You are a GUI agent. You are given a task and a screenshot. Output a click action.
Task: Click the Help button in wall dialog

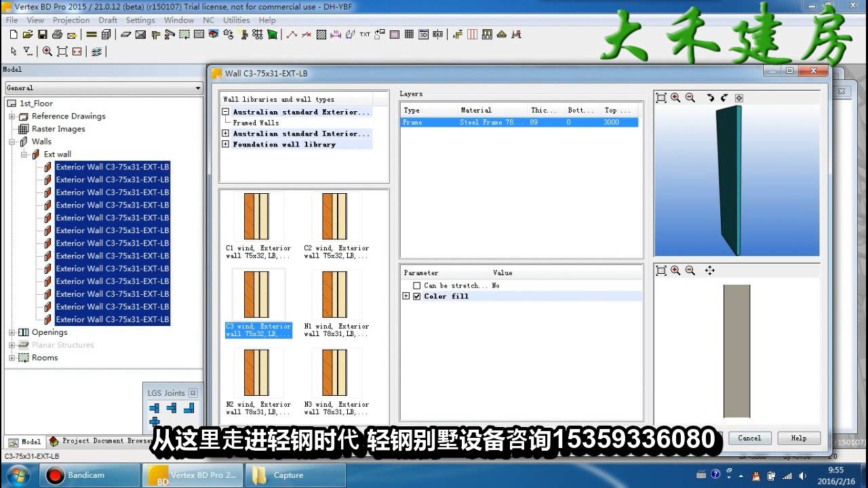(799, 438)
